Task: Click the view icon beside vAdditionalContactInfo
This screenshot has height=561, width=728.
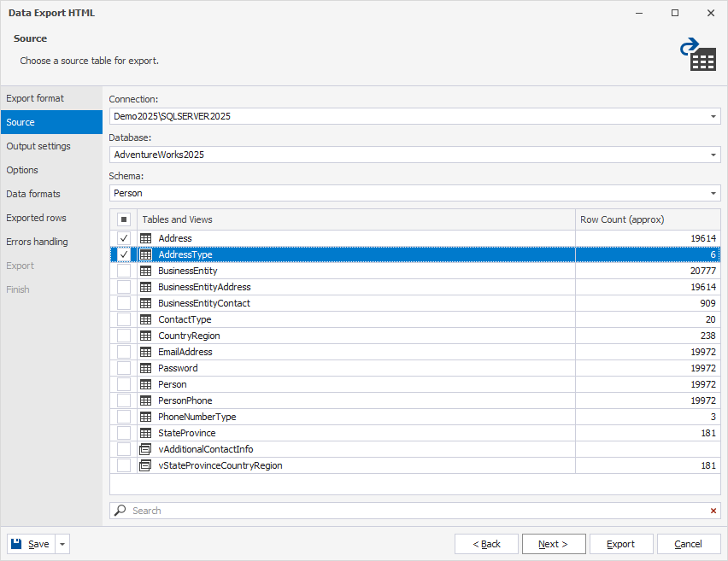Action: pyautogui.click(x=146, y=450)
